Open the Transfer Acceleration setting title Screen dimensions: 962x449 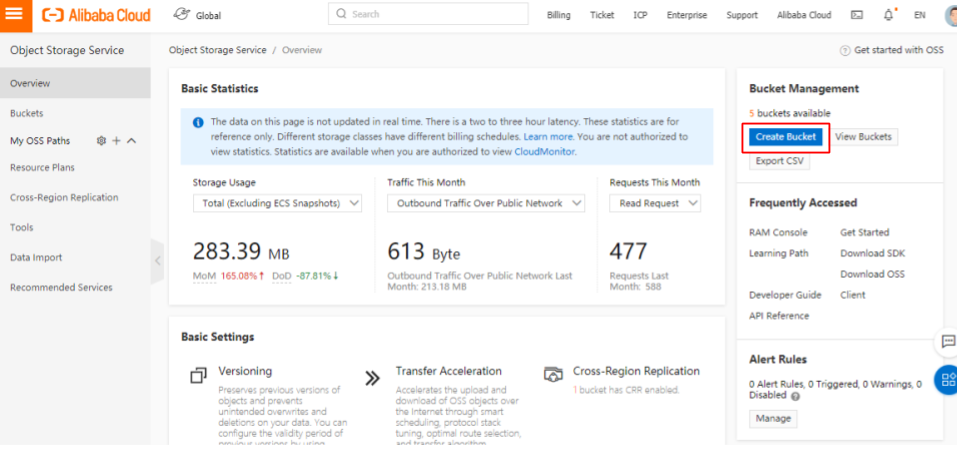point(448,371)
